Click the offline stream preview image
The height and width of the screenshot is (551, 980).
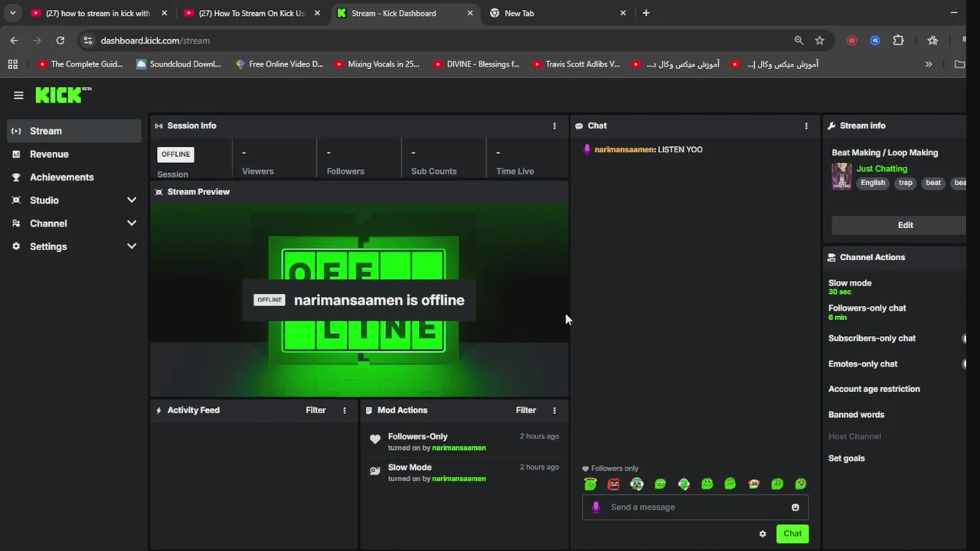pos(359,298)
